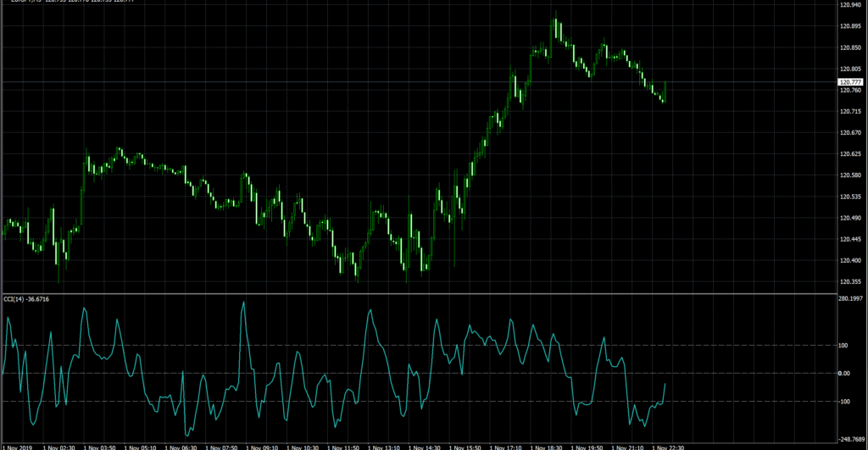Select the end of the CCI indicator line

665,384
